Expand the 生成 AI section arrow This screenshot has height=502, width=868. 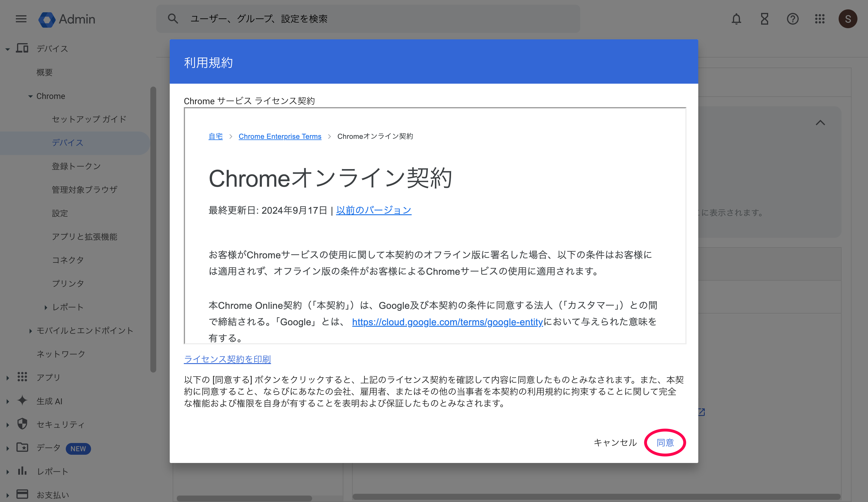[8, 401]
